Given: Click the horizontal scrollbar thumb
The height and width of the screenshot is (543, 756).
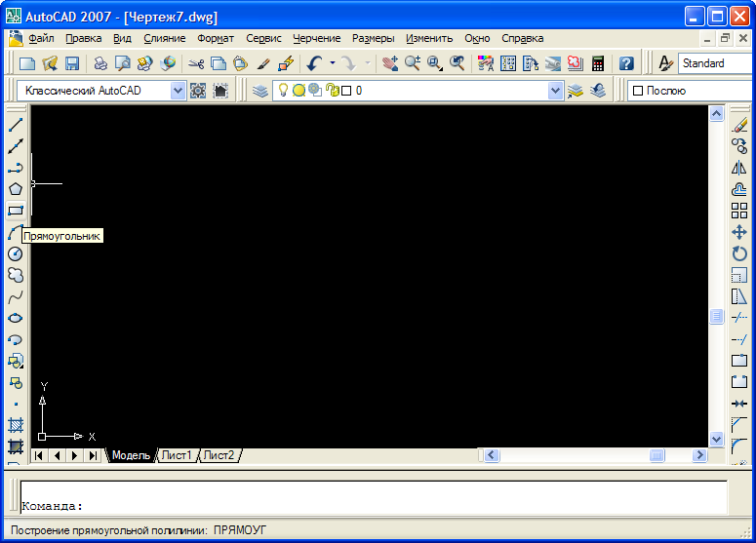Looking at the screenshot, I should click(x=657, y=455).
